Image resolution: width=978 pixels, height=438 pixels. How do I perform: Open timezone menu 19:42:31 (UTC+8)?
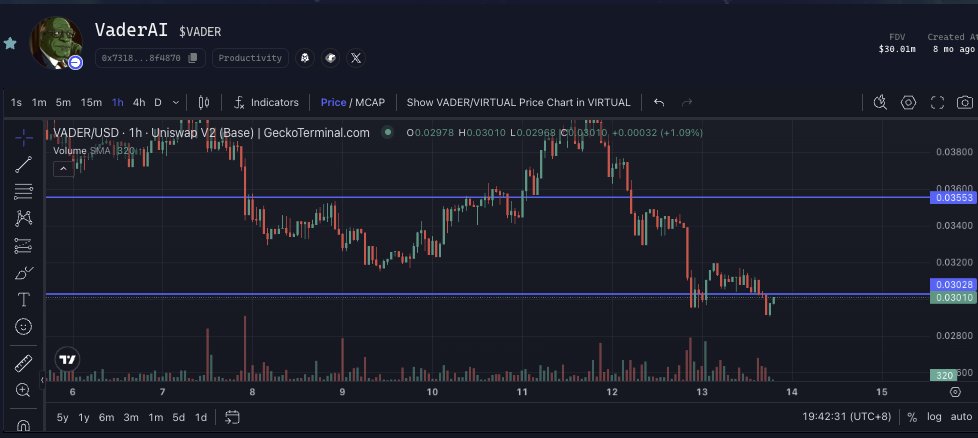pos(846,417)
